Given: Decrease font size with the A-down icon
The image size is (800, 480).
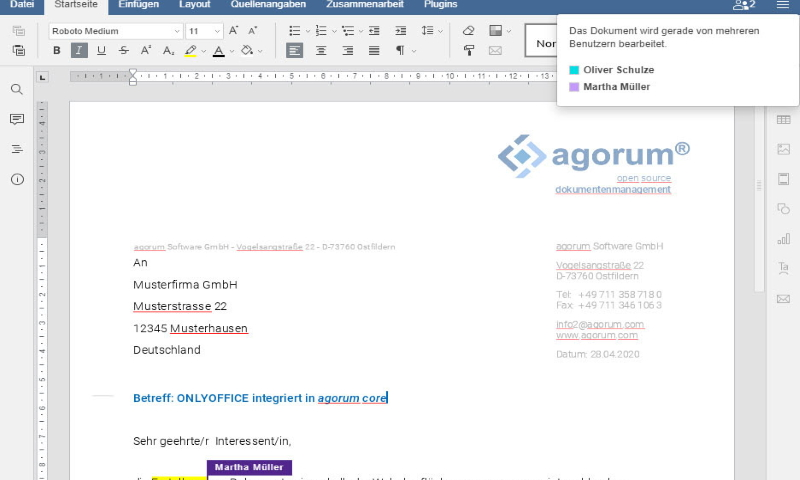Looking at the screenshot, I should click(x=253, y=31).
